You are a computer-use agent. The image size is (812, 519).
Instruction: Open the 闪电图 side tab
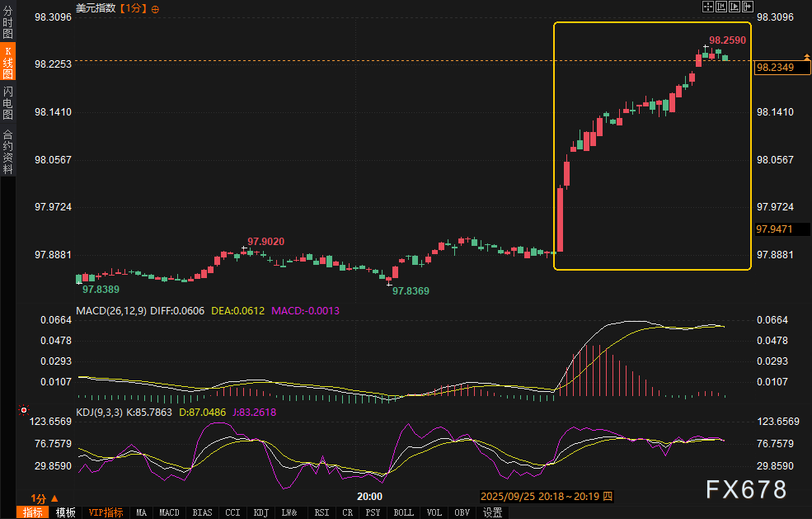tap(7, 102)
